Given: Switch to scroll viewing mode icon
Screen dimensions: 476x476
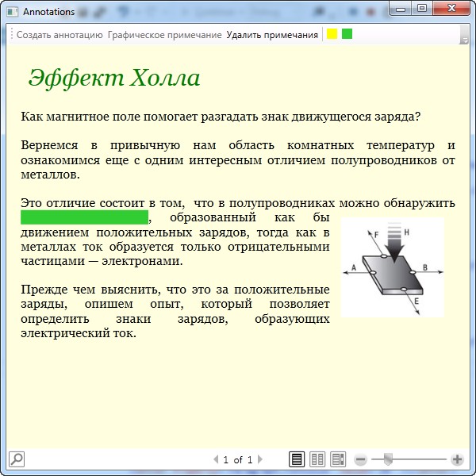Looking at the screenshot, I should tap(338, 459).
